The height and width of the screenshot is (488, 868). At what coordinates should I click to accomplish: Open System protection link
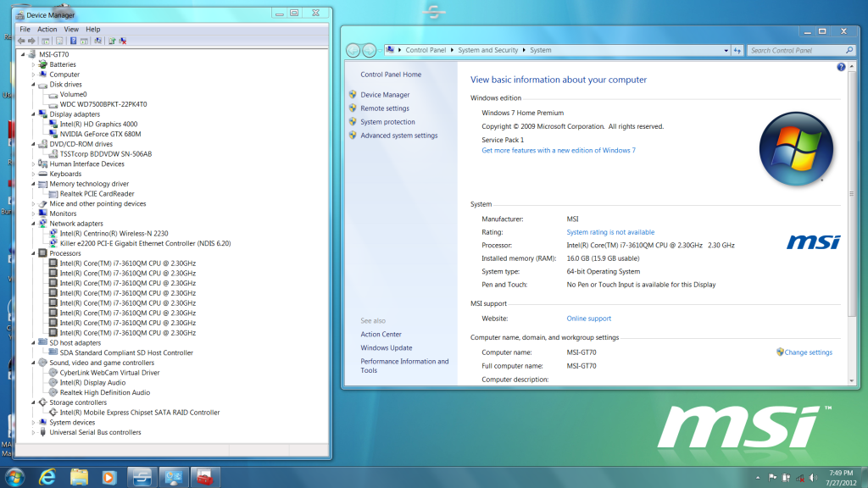[x=387, y=122]
